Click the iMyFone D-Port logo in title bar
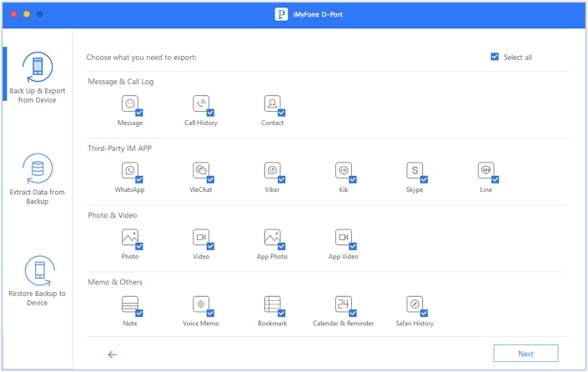Screen dimensions: 588x372 [x=281, y=14]
